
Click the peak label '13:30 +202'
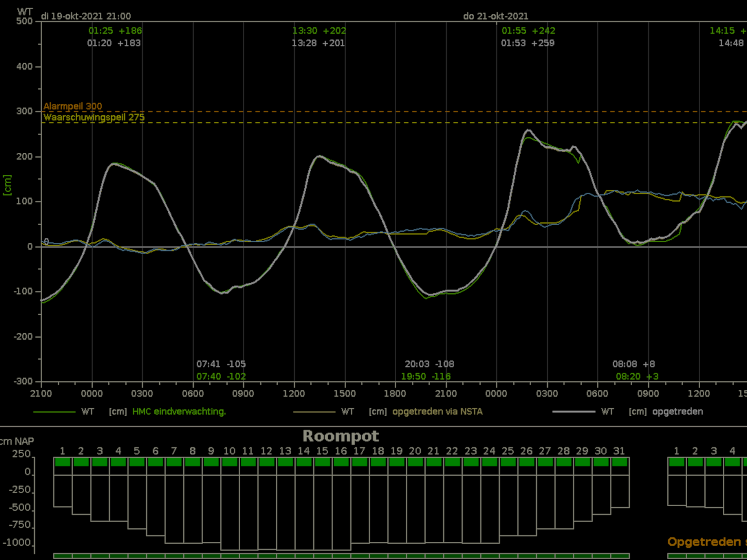point(319,31)
